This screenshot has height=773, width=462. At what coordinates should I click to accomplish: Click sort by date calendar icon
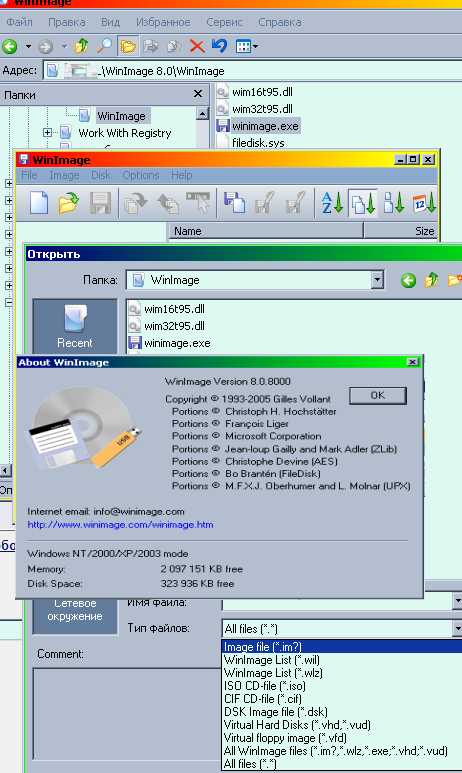424,203
